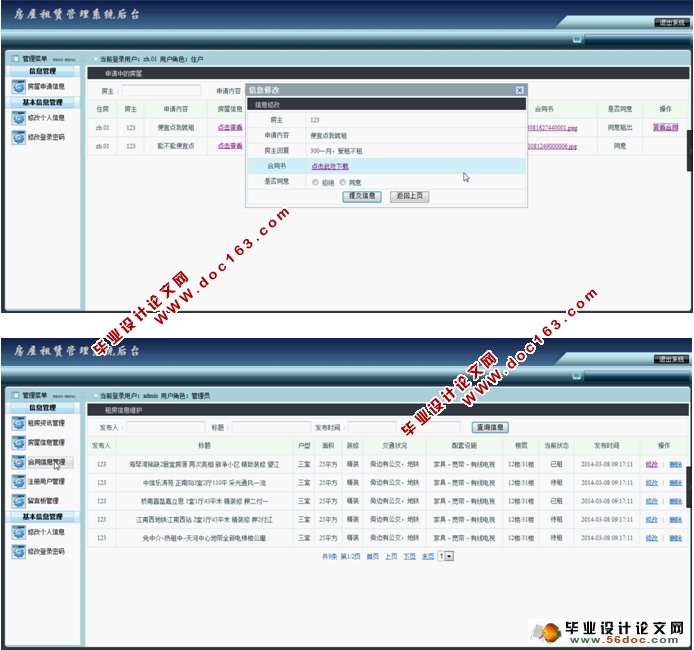694x650 pixels.
Task: Click icon beside 修改个人信息 in admin sidebar
Action: pos(18,532)
